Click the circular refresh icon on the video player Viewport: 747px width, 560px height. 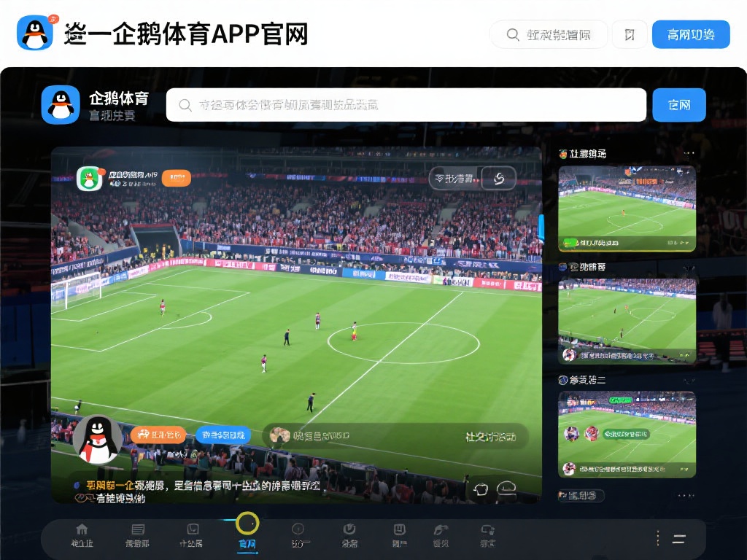click(x=498, y=177)
